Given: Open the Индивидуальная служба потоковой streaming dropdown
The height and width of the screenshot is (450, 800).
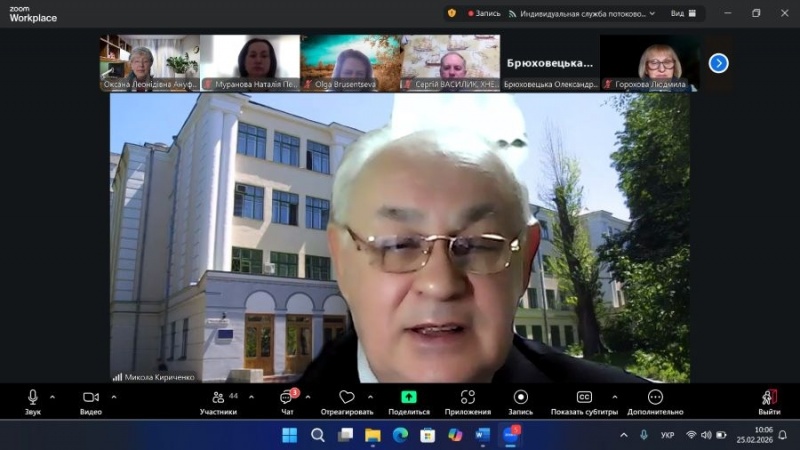Looking at the screenshot, I should (583, 14).
